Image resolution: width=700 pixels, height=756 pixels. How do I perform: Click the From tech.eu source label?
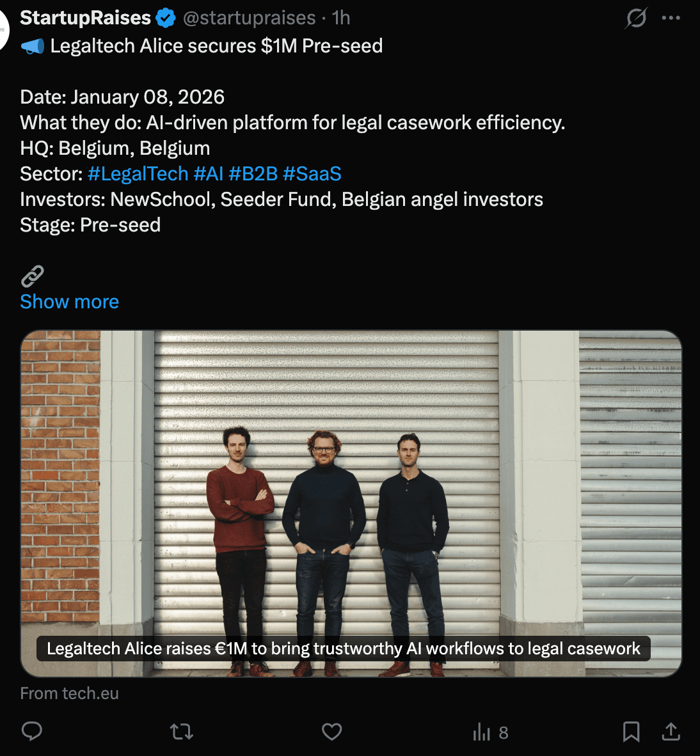point(70,693)
